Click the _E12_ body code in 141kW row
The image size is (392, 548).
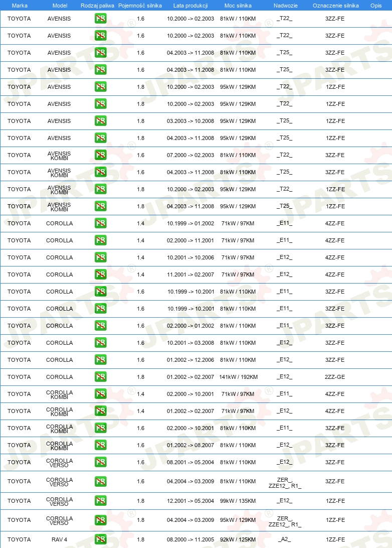285,377
